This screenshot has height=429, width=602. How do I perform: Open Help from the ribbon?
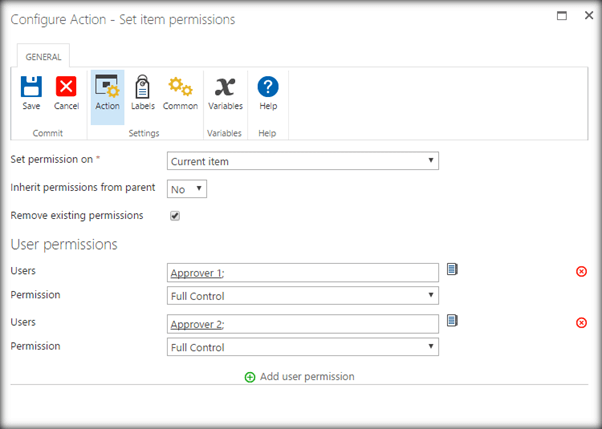tap(268, 88)
